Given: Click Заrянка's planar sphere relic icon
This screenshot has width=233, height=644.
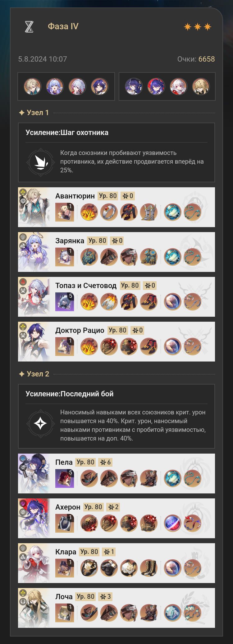Looking at the screenshot, I should point(172,257).
